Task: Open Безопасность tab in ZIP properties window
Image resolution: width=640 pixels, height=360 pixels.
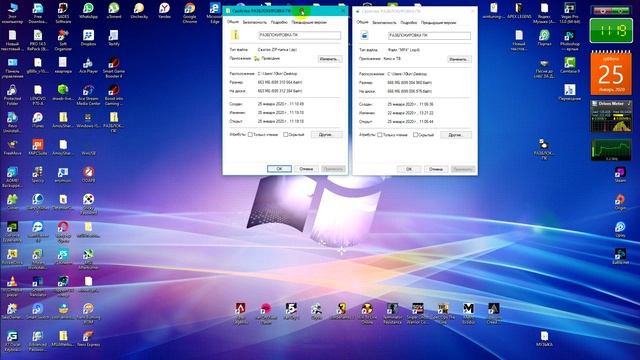Action: (x=254, y=22)
